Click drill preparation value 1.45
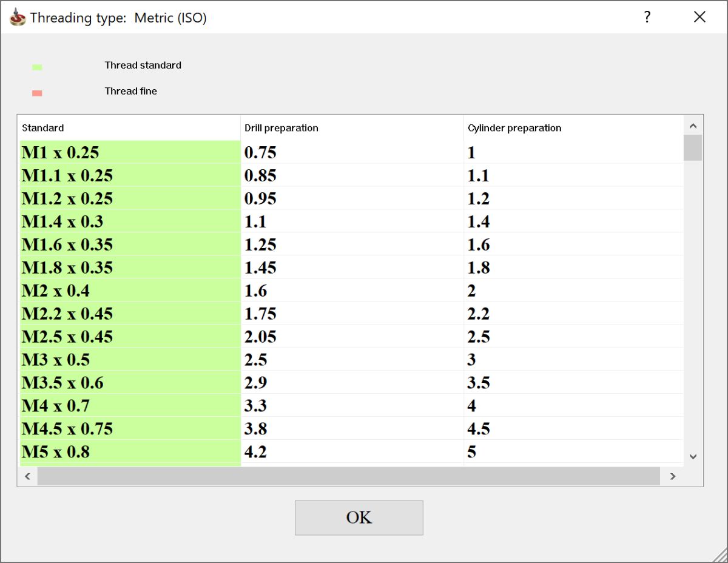 click(x=260, y=268)
